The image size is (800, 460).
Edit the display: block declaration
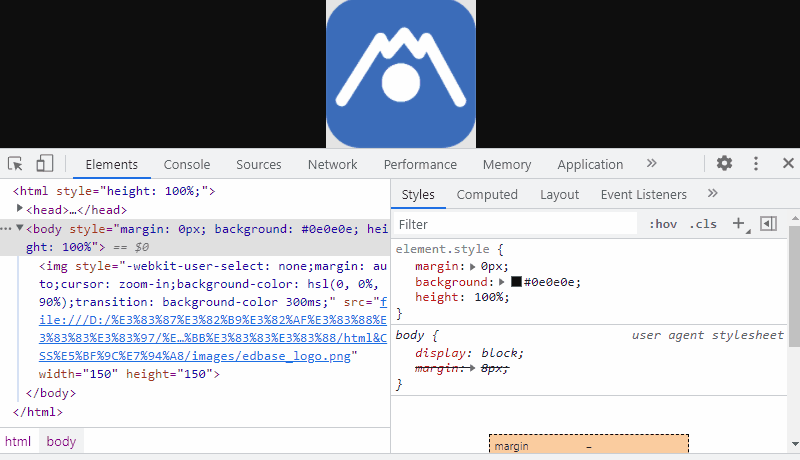[x=469, y=353]
